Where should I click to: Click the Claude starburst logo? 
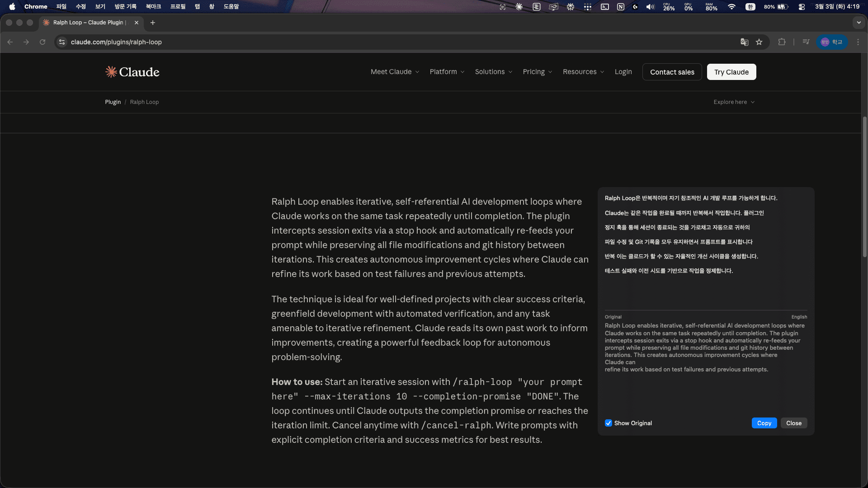point(111,72)
